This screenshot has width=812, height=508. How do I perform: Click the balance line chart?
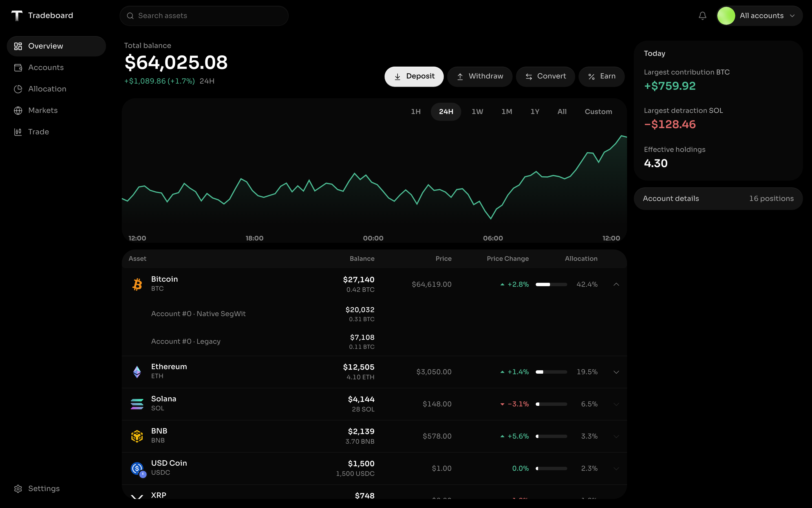tap(374, 178)
